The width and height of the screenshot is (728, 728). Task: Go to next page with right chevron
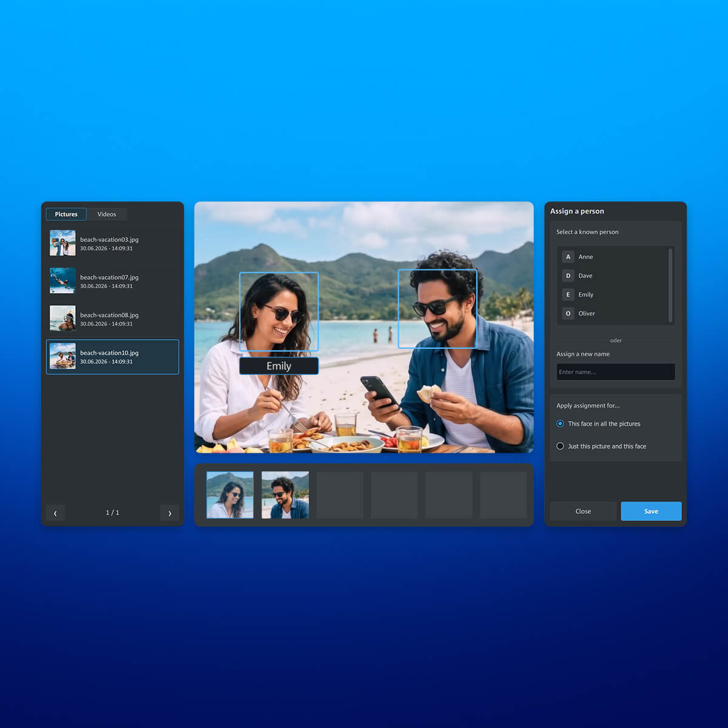(x=169, y=513)
